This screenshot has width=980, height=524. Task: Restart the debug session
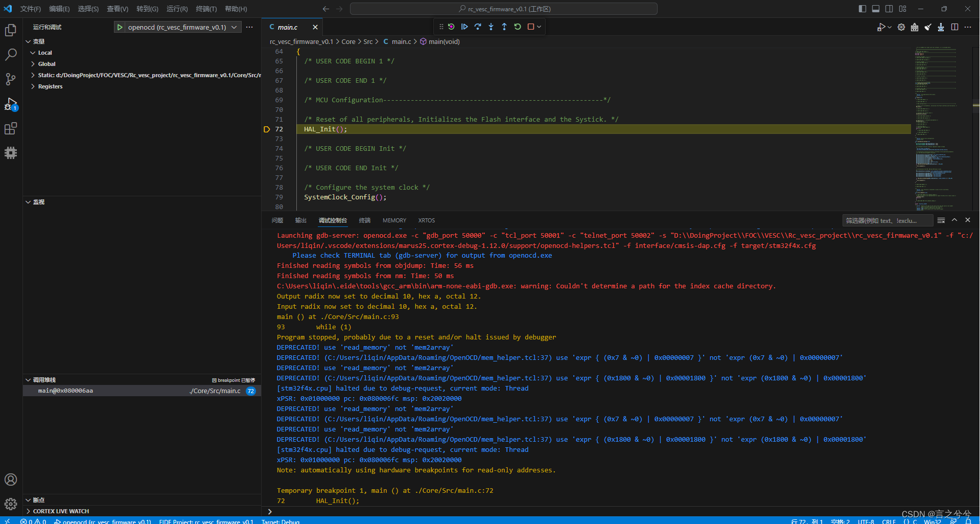click(x=518, y=27)
